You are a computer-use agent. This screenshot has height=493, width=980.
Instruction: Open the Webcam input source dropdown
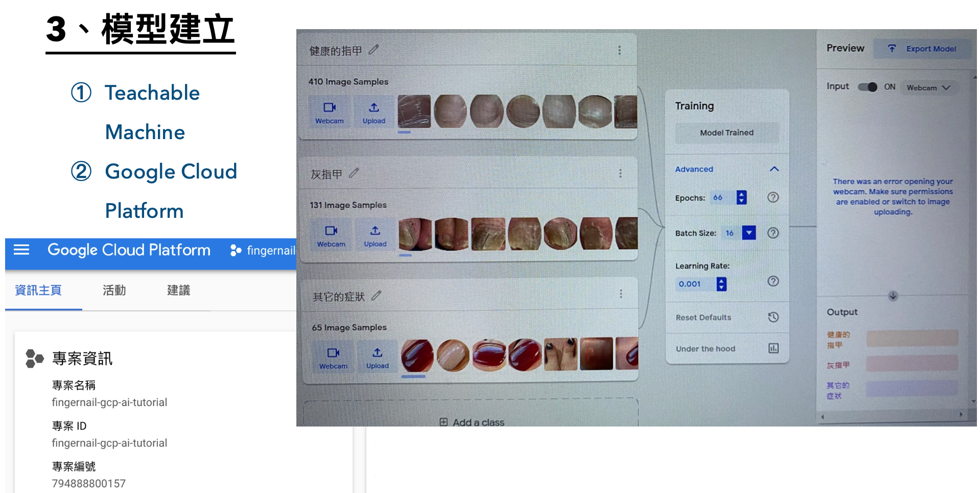928,87
